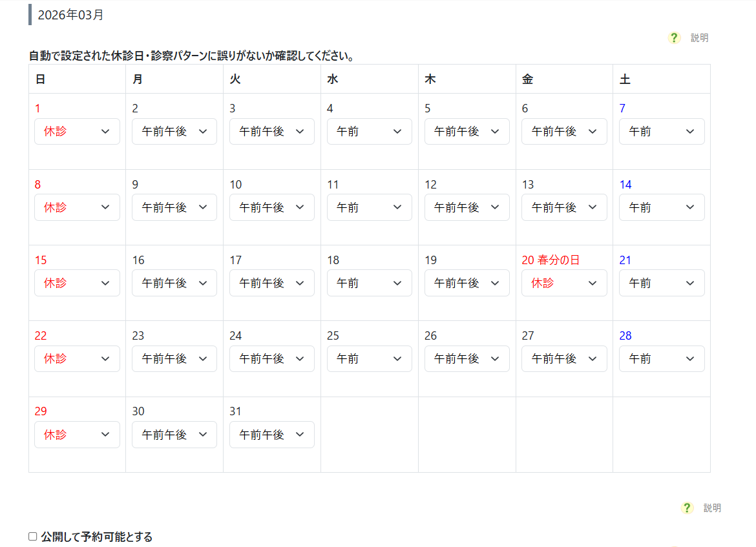The image size is (756, 547).
Task: Expand the March 25 午前 dropdown
Action: [x=369, y=358]
